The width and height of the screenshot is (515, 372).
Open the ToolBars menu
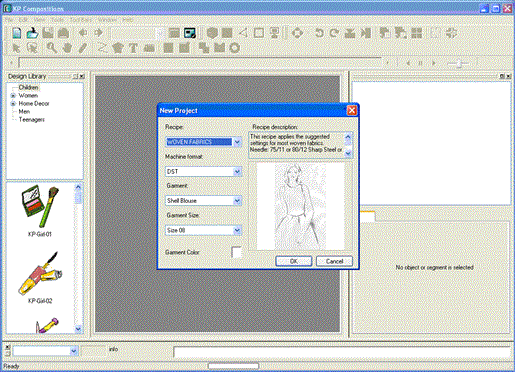(81, 20)
